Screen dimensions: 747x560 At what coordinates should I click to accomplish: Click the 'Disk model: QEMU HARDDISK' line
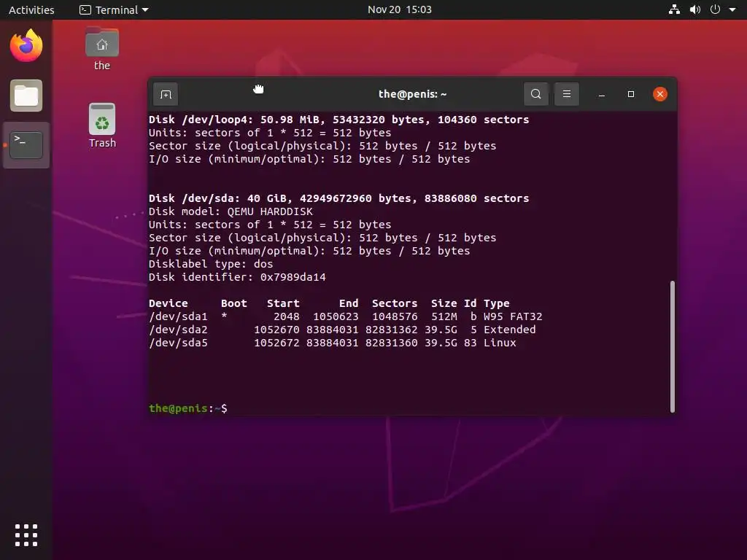(x=231, y=211)
